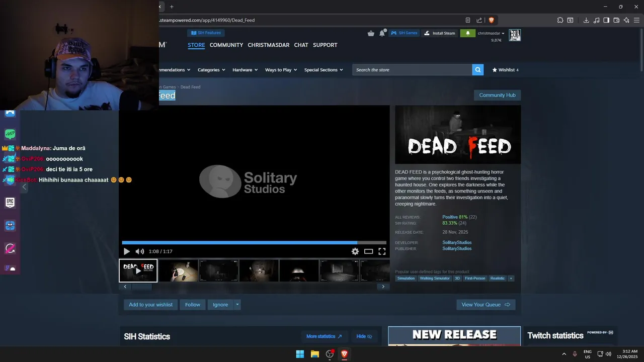The height and width of the screenshot is (362, 644).
Task: Toggle browser reader mode icon
Action: point(468,20)
